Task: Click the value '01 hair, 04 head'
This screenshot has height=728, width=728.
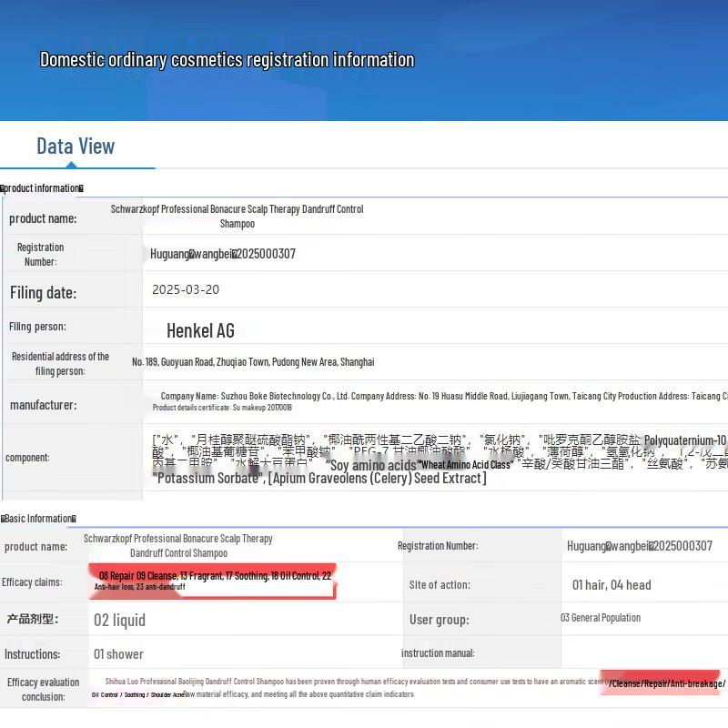Action: 612,585
